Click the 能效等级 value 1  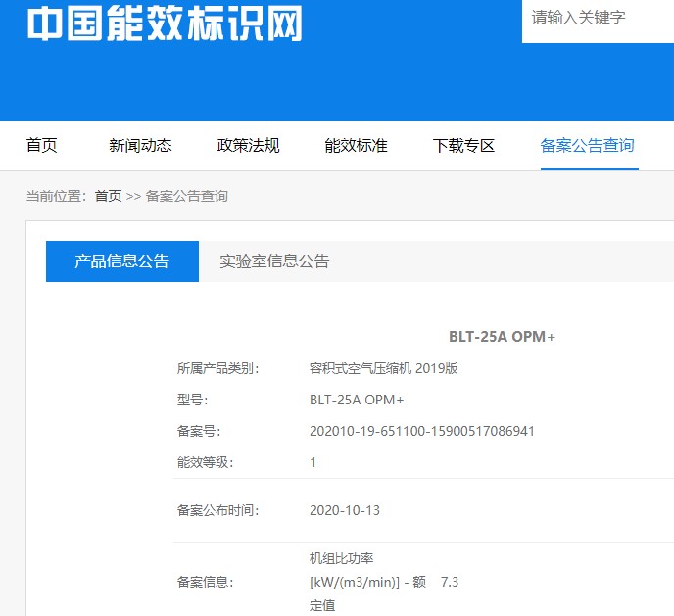313,462
